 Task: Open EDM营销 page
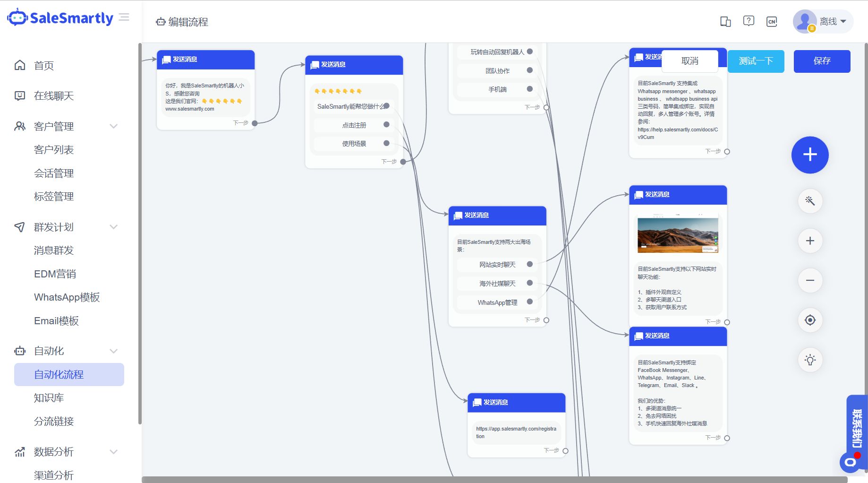[x=55, y=274]
